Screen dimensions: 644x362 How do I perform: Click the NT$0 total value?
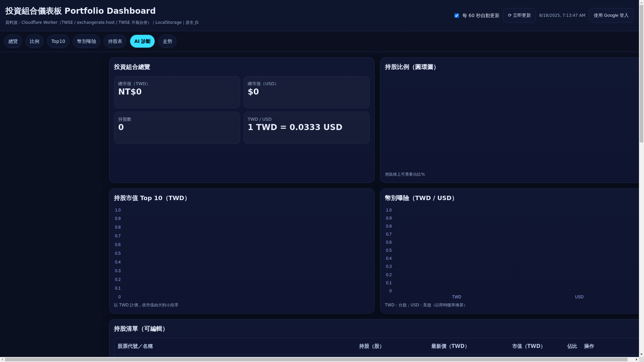coord(130,92)
